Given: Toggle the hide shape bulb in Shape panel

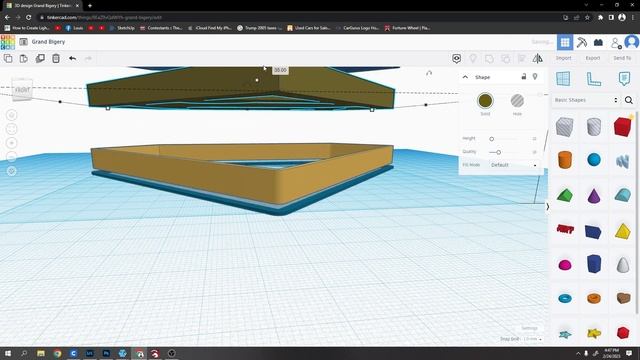Looking at the screenshot, I should pos(535,77).
